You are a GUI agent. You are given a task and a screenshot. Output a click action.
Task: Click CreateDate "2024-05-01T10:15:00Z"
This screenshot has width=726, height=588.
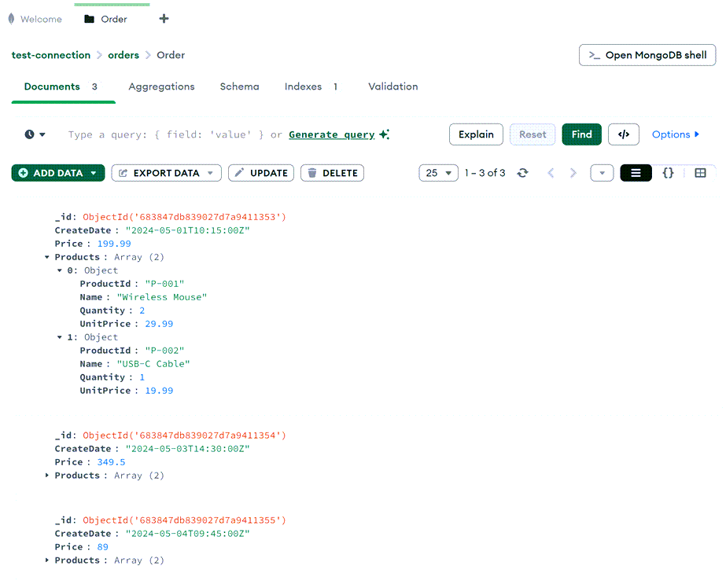pos(187,230)
